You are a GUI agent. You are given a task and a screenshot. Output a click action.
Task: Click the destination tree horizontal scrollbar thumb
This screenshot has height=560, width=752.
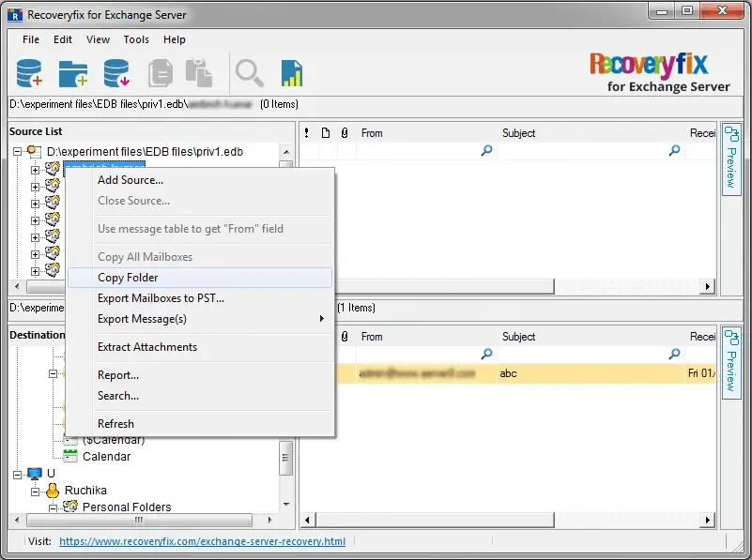click(139, 520)
